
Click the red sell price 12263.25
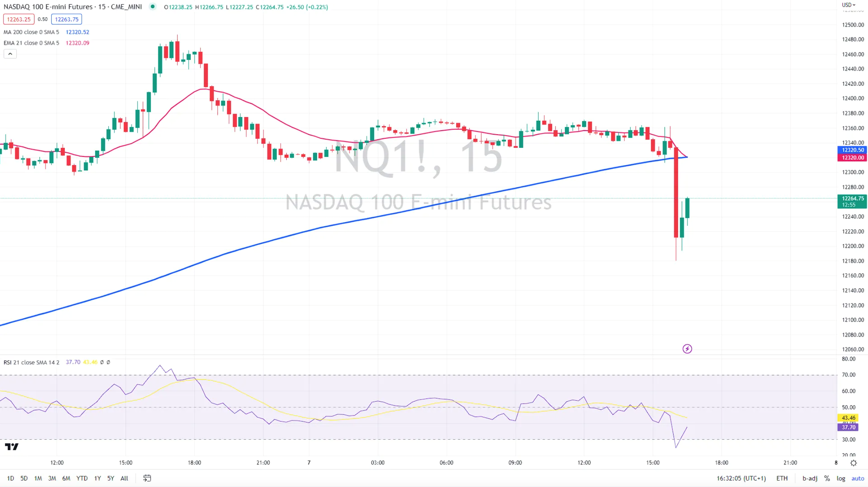(19, 19)
